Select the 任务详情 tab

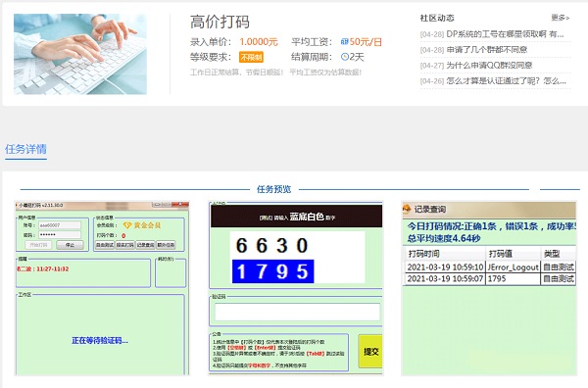coord(25,149)
